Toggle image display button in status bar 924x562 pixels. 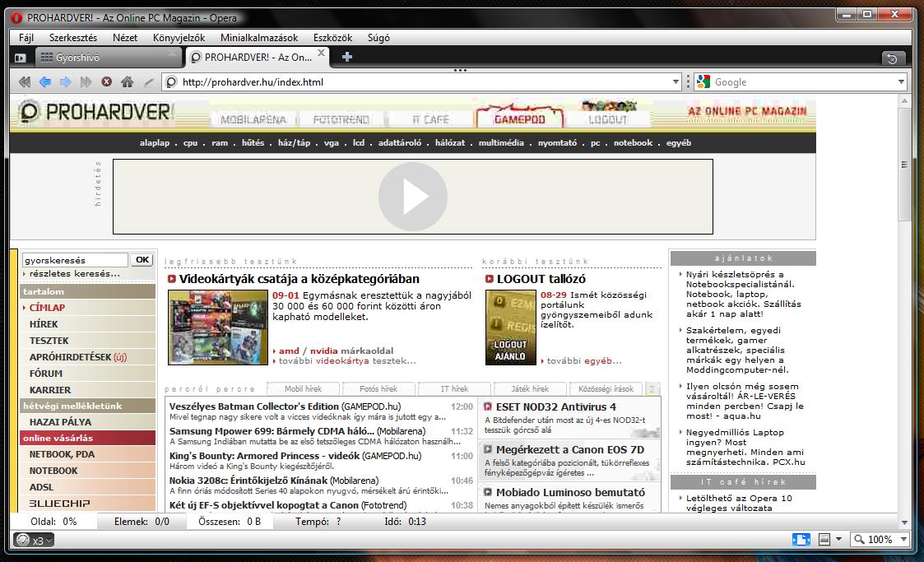click(825, 540)
